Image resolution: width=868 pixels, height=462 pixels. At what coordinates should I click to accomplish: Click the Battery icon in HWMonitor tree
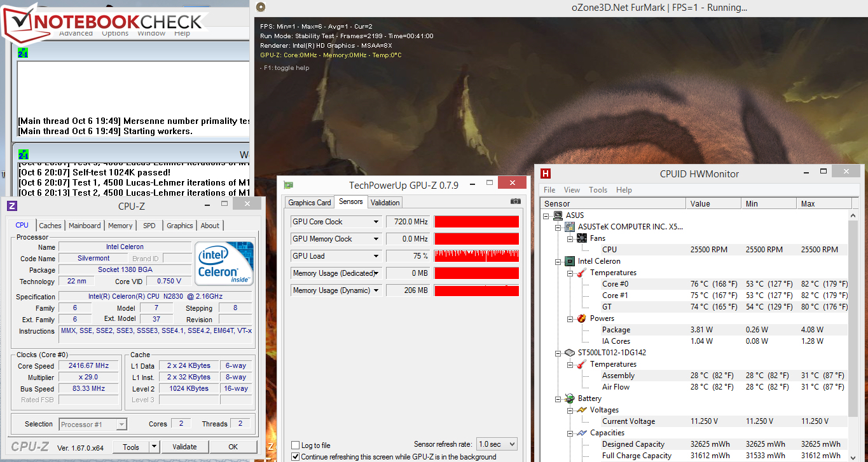pyautogui.click(x=570, y=398)
